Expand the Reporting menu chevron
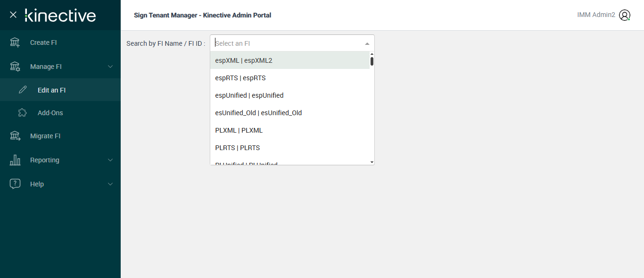 (x=110, y=160)
